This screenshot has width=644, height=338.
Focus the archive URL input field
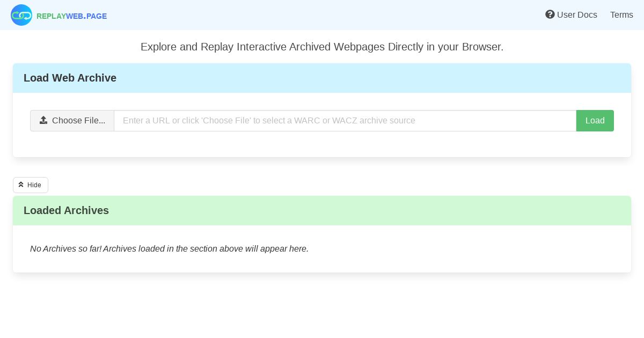345,121
